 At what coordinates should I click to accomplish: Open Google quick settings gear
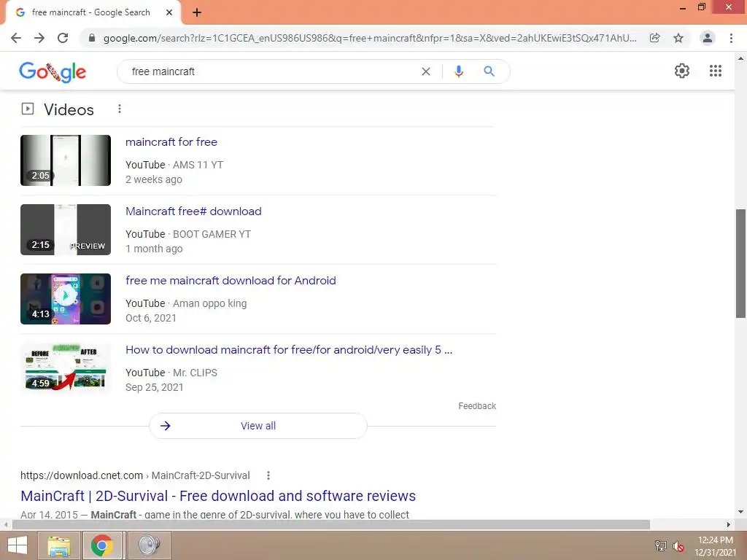[682, 71]
